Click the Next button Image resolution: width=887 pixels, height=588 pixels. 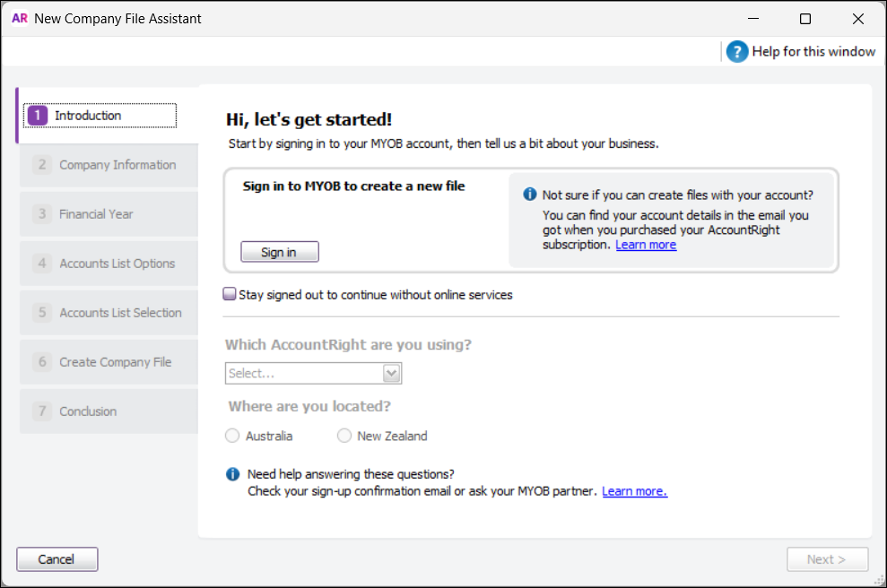827,558
